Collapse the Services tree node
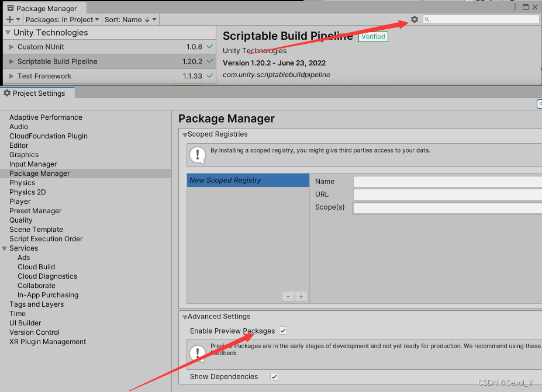542x392 pixels. point(5,248)
